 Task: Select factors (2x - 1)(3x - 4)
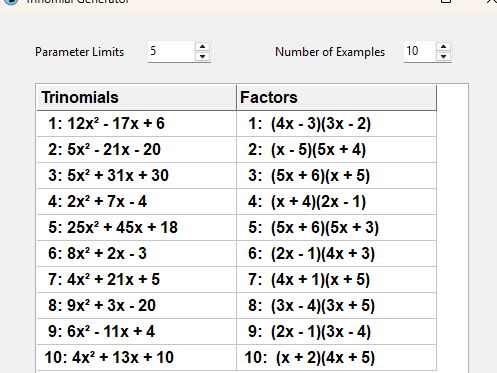click(336, 332)
